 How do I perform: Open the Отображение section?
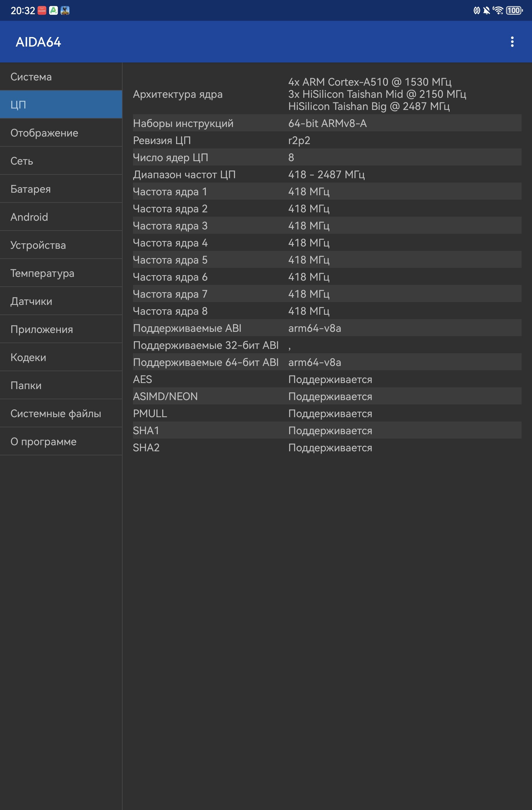coord(61,133)
